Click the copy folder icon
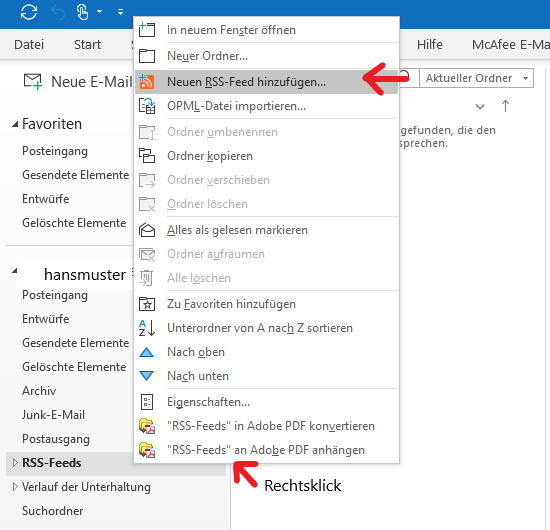Viewport: 550px width, 530px height. [147, 156]
